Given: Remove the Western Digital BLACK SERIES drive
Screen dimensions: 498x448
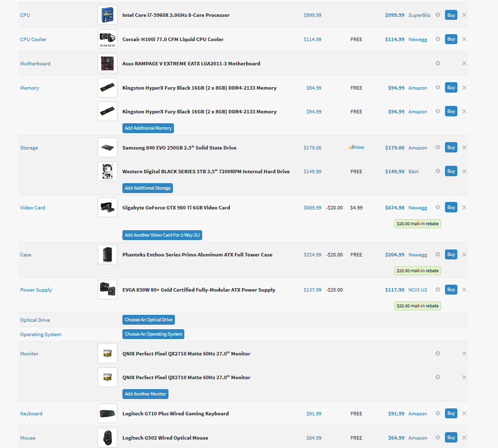Looking at the screenshot, I should click(x=464, y=171).
